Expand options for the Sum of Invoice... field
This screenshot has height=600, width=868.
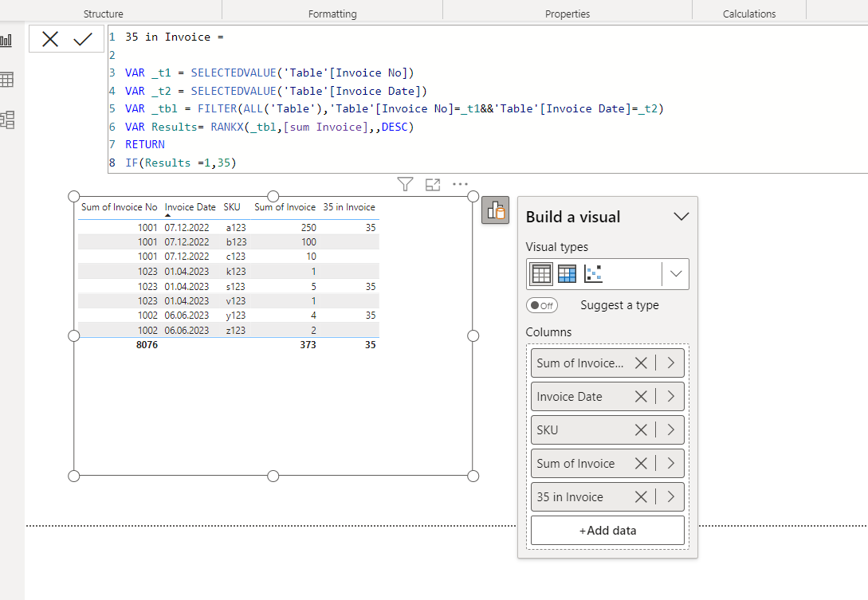tap(671, 363)
